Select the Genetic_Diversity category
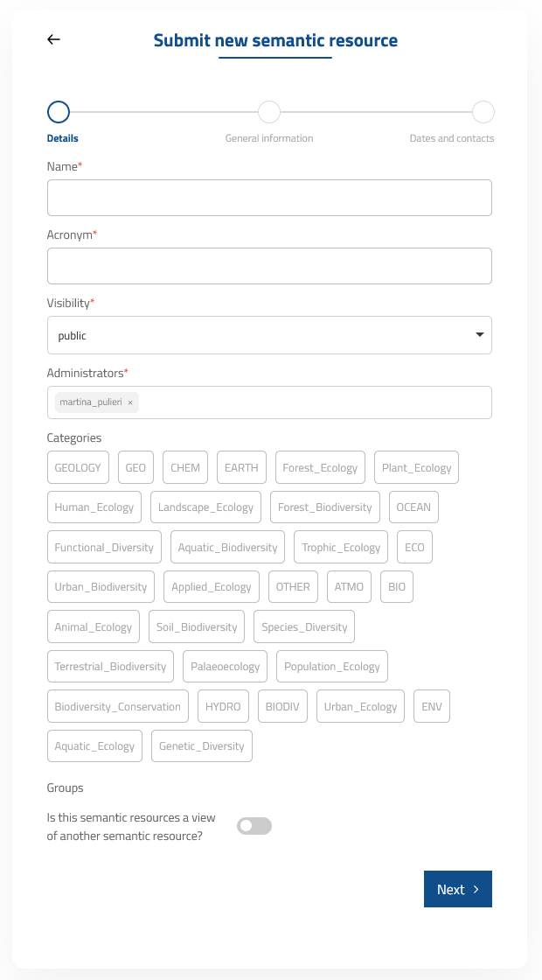This screenshot has height=980, width=542. (x=201, y=745)
